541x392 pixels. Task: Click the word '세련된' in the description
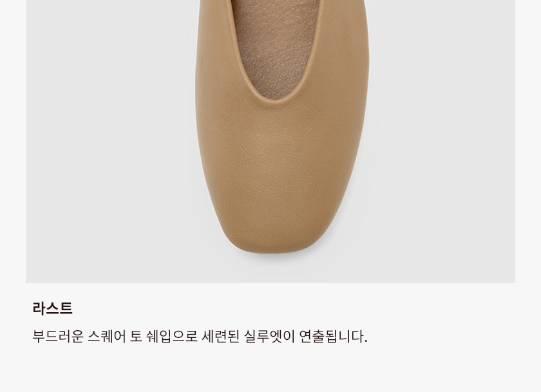point(220,336)
